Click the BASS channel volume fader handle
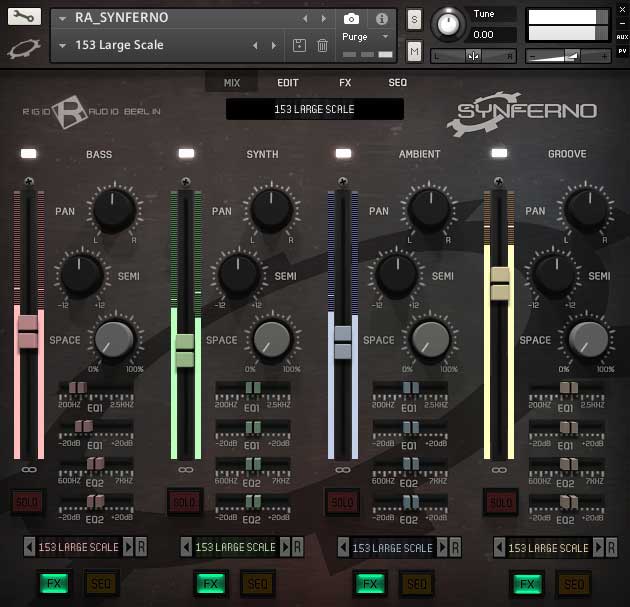Viewport: 630px width, 607px height. (27, 332)
